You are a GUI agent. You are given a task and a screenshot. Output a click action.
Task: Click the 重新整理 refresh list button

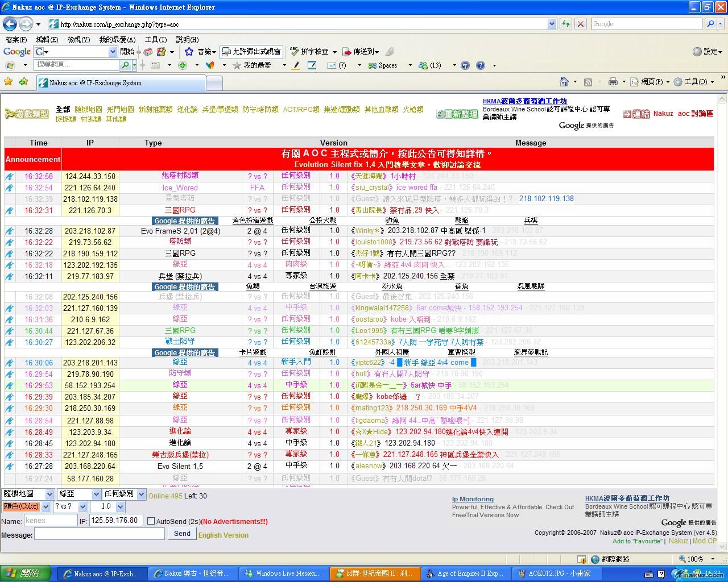(457, 114)
